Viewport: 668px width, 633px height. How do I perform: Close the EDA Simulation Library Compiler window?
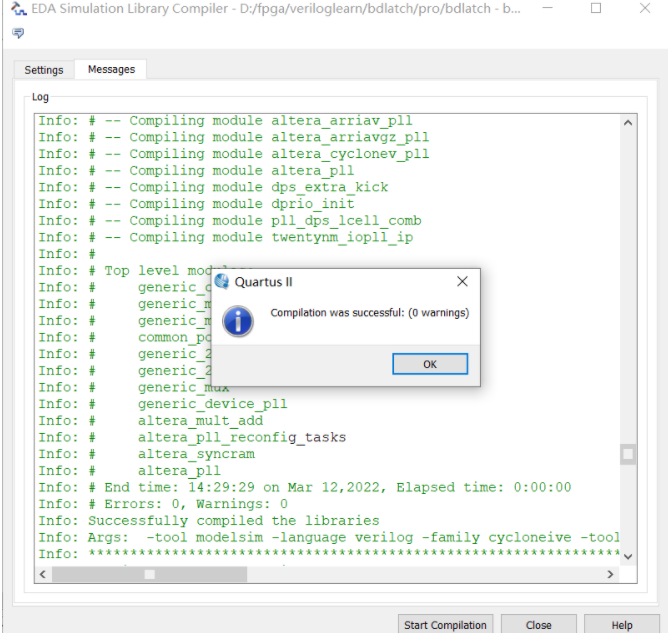[x=645, y=8]
